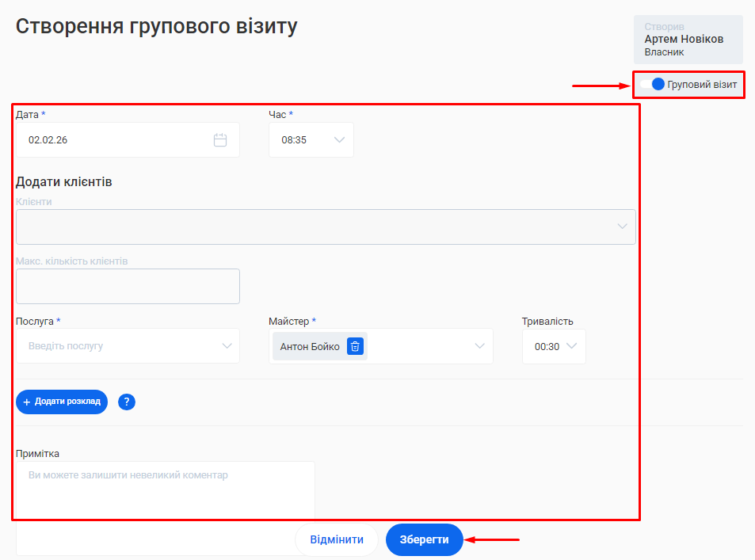Click the Груповий візит label text
The image size is (755, 560).
tap(702, 84)
